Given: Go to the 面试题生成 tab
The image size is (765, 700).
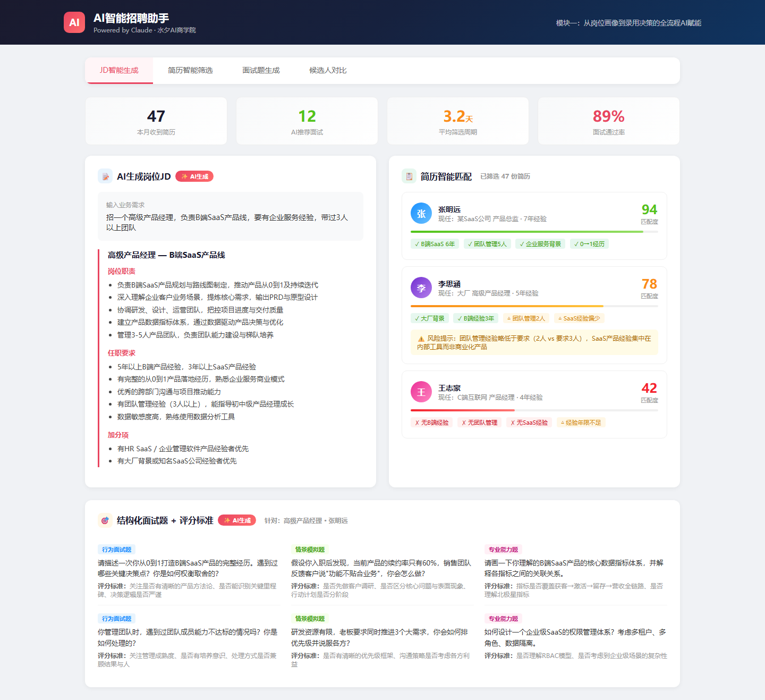Looking at the screenshot, I should [x=261, y=70].
